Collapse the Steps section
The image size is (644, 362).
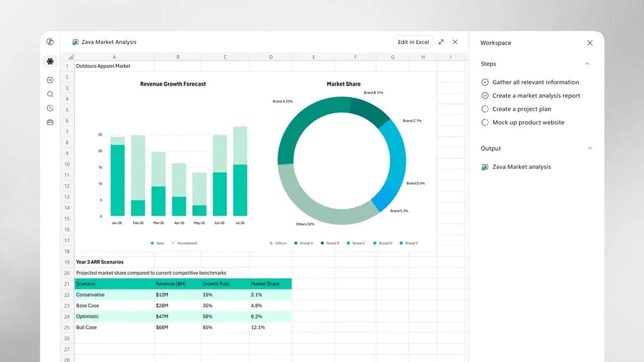[x=587, y=64]
